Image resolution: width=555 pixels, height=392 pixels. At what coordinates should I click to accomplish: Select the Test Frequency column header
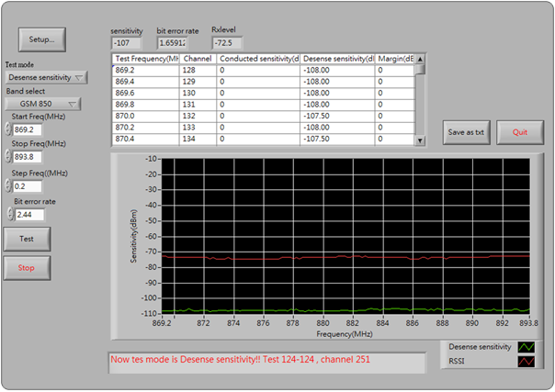pyautogui.click(x=146, y=59)
